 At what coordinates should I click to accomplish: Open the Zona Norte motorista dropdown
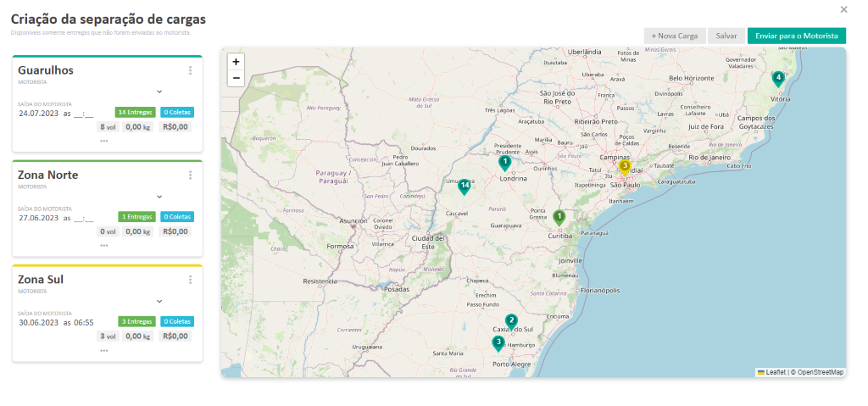(x=159, y=196)
